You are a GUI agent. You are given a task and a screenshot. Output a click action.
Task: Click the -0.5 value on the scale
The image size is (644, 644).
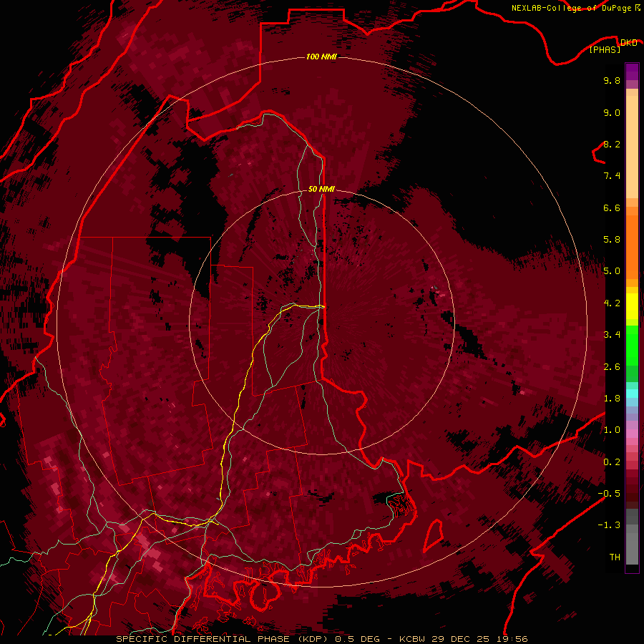tap(609, 494)
